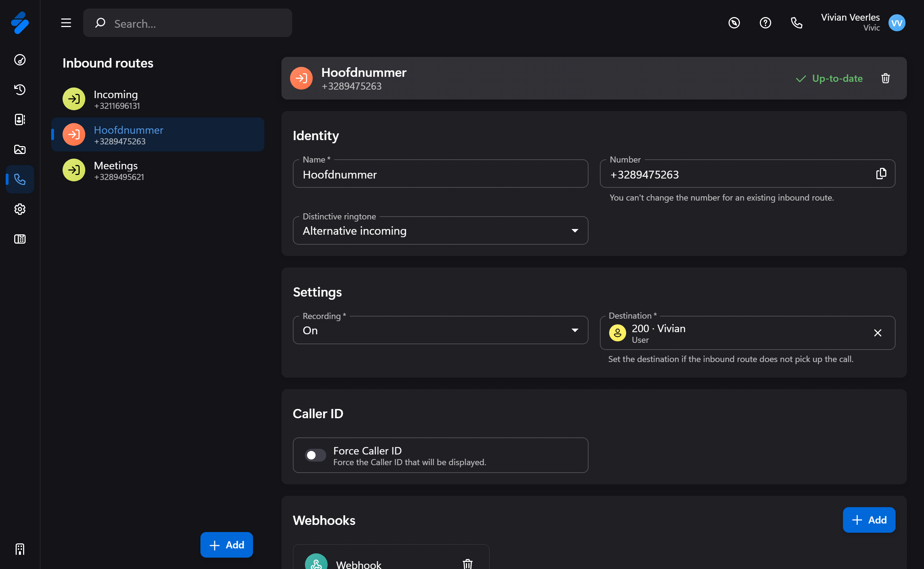This screenshot has height=569, width=924.
Task: Expand the Distinctive ringtone dropdown
Action: (440, 231)
